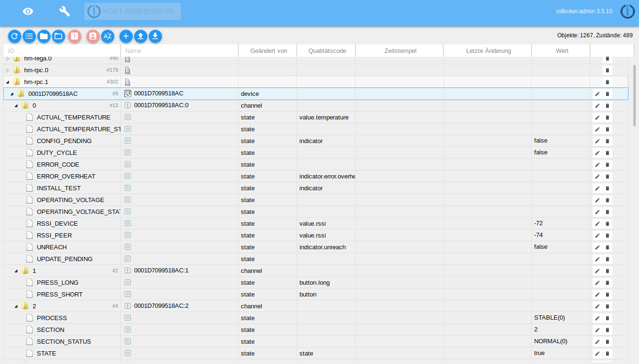Edit the PRESS_LONG object

click(597, 283)
